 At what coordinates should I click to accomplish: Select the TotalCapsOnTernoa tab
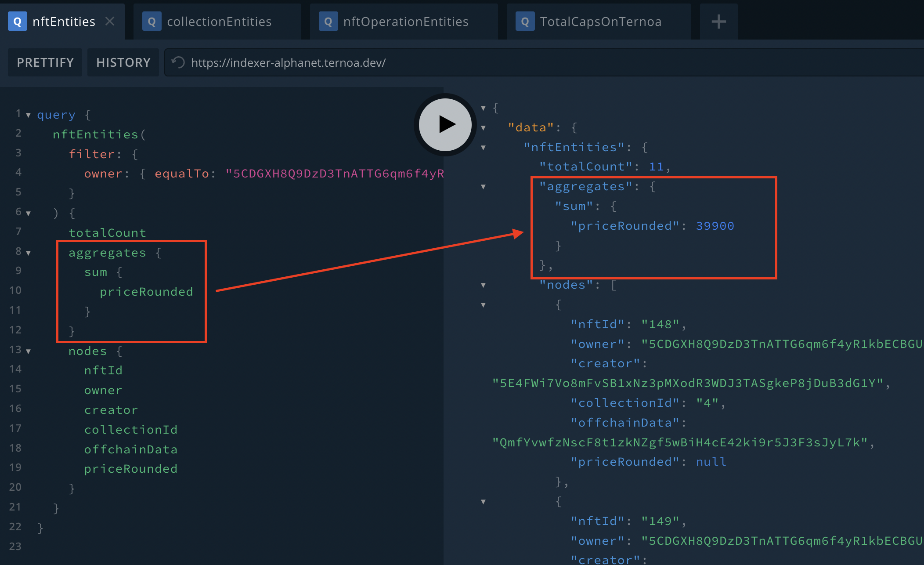point(600,22)
